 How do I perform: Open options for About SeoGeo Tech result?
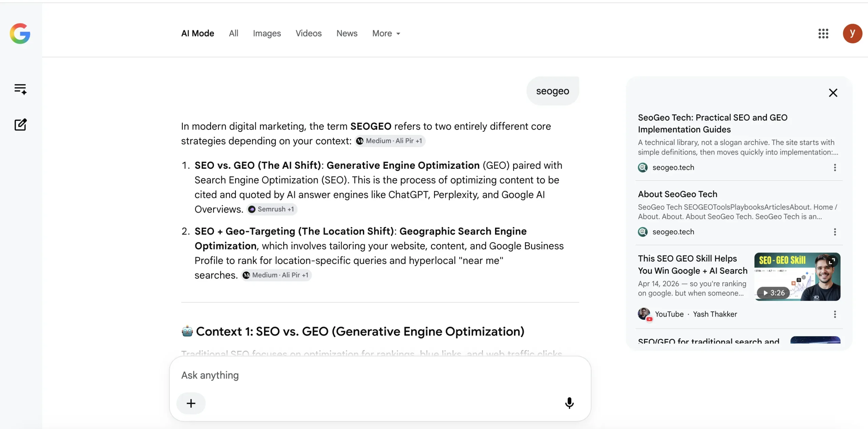click(x=835, y=232)
